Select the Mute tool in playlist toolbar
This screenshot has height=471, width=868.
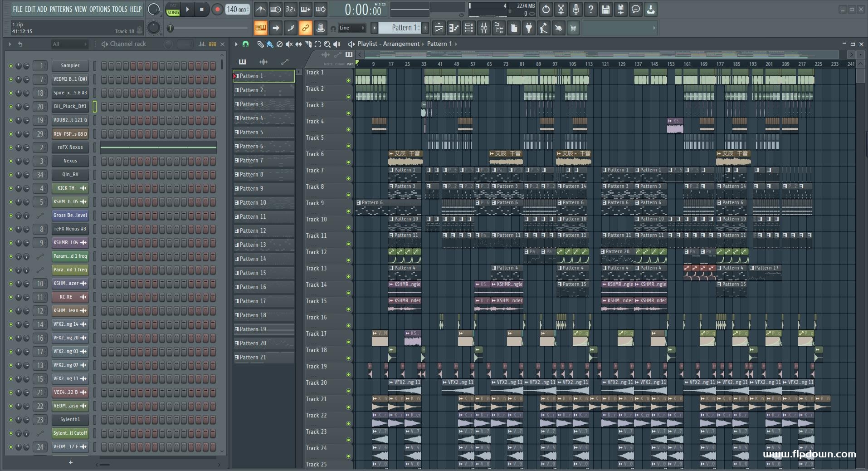(x=289, y=44)
